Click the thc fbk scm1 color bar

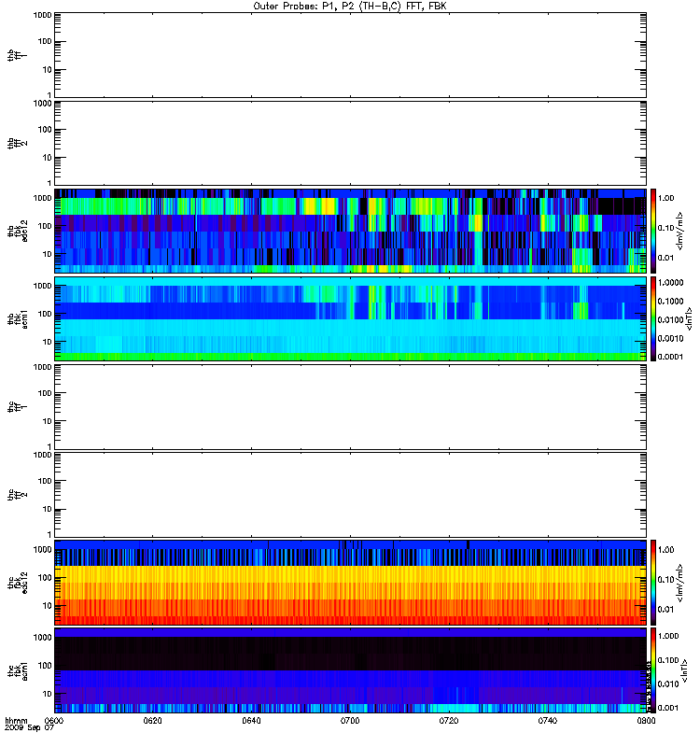653,670
